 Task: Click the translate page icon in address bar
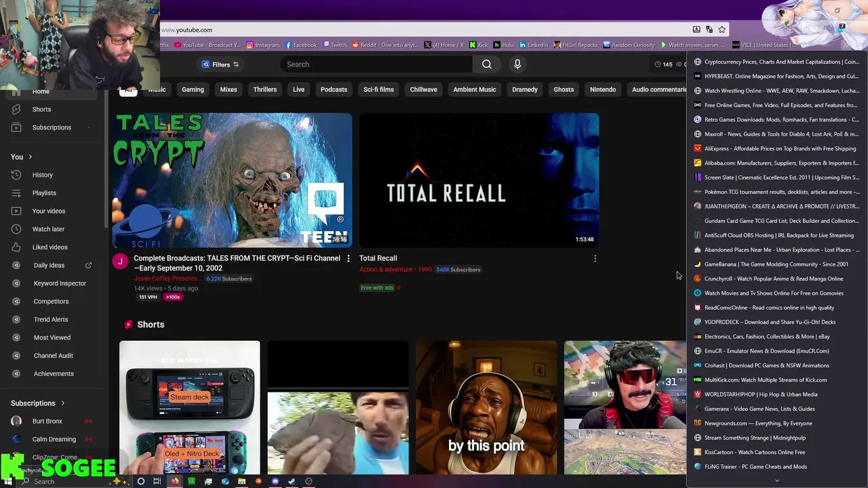coord(709,30)
